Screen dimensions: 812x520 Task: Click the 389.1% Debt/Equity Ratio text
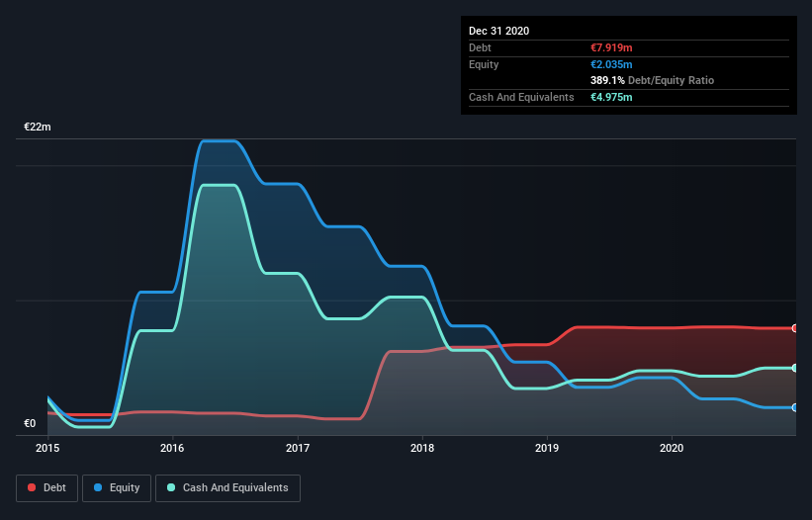point(652,81)
